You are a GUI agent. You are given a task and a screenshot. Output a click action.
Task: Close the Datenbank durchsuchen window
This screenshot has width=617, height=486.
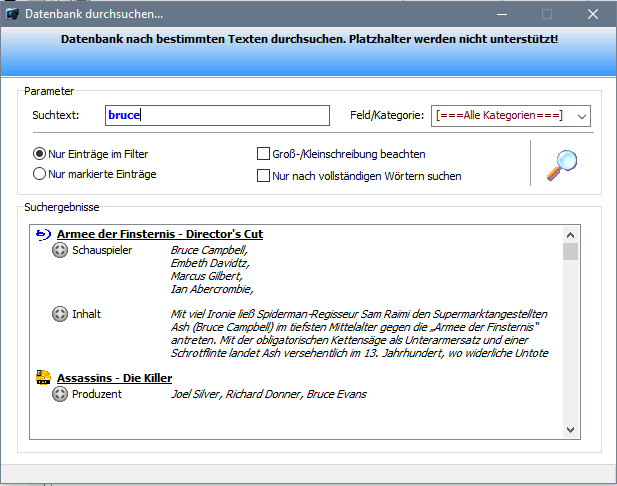[593, 14]
